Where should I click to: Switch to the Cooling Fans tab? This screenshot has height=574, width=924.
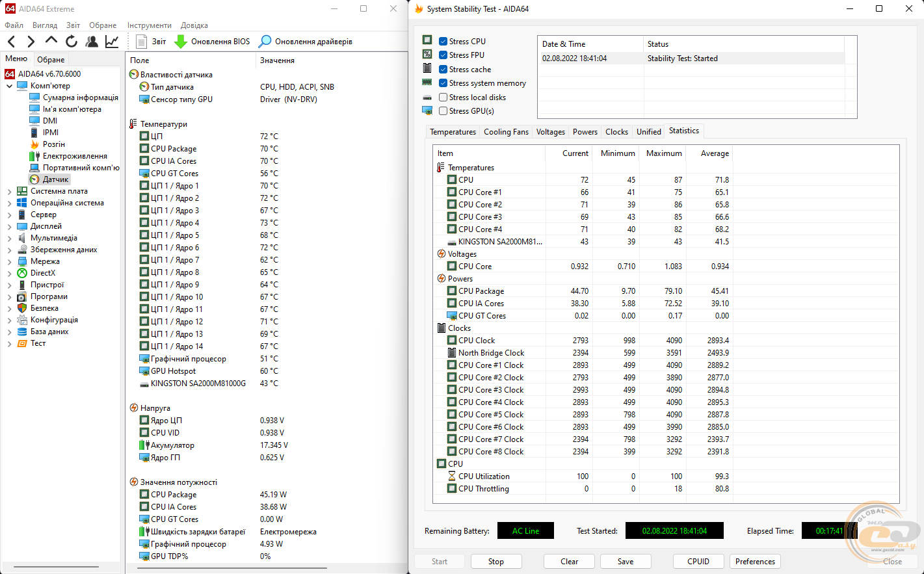pyautogui.click(x=506, y=132)
